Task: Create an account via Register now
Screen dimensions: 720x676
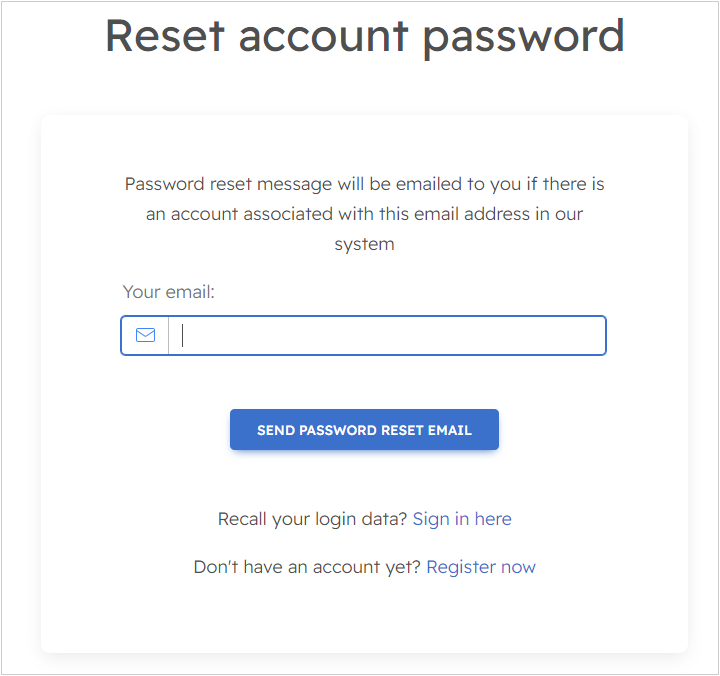Action: (481, 567)
